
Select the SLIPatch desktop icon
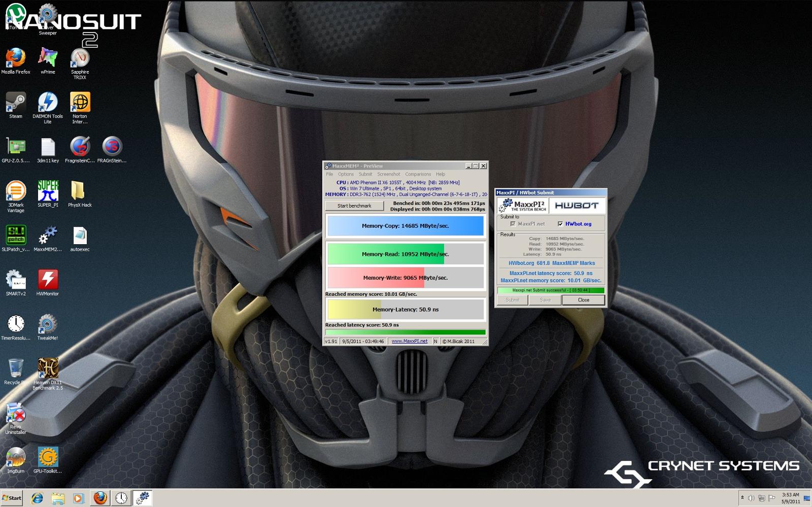click(x=16, y=238)
